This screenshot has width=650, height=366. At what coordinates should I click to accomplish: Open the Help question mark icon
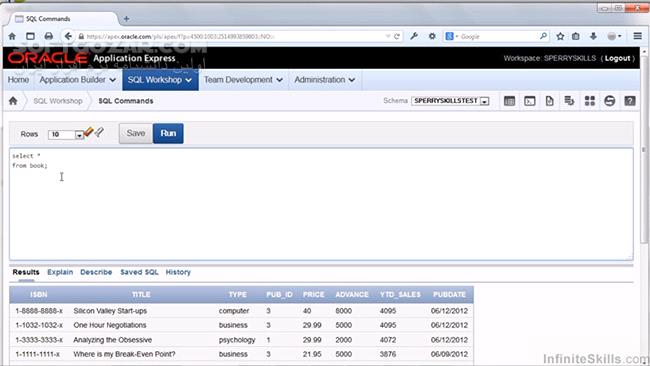pos(630,101)
